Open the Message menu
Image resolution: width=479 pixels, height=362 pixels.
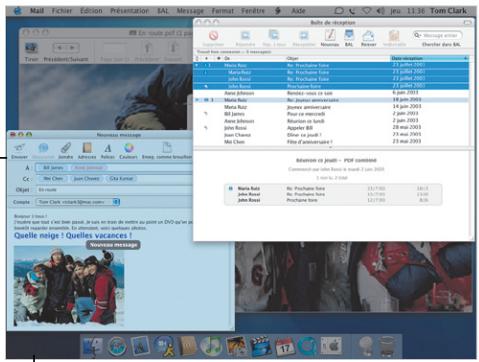(x=190, y=11)
